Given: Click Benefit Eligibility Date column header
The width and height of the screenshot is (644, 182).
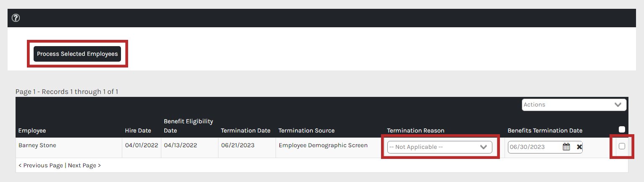Looking at the screenshot, I should point(188,126).
